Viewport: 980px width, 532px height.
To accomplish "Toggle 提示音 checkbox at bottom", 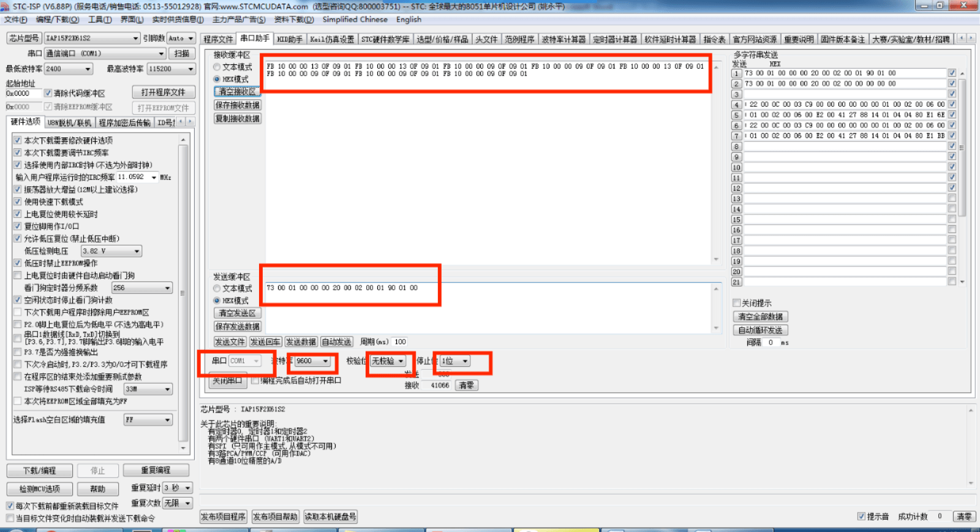I will (x=861, y=516).
